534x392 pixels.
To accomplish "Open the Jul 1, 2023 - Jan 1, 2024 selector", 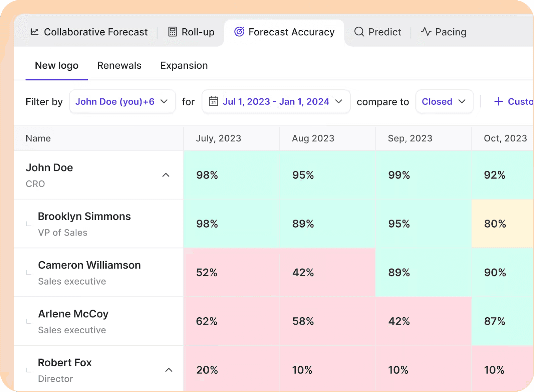I will 276,101.
